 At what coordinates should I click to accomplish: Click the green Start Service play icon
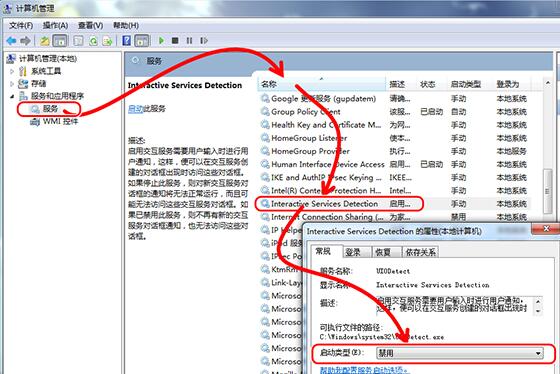161,40
